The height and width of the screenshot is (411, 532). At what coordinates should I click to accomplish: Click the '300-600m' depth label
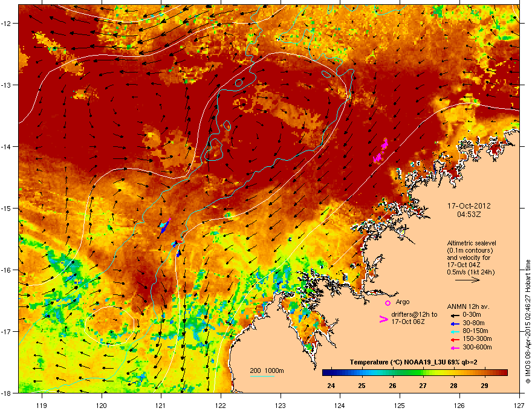(477, 348)
